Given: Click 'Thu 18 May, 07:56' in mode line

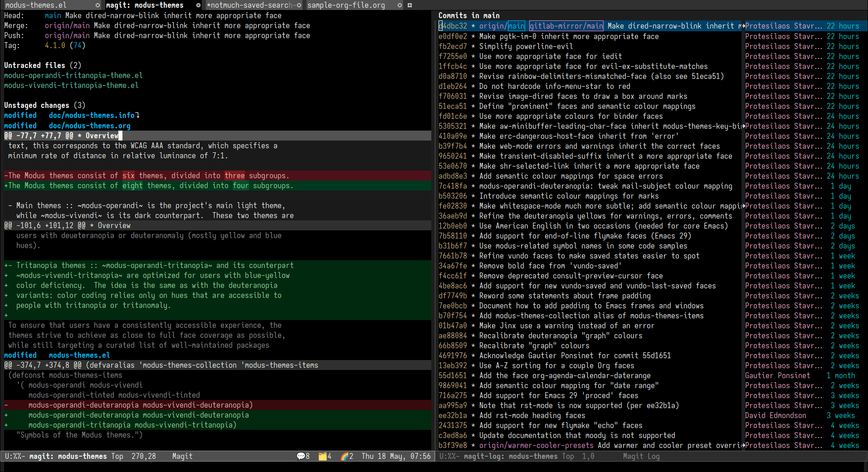Looking at the screenshot, I should 396,456.
